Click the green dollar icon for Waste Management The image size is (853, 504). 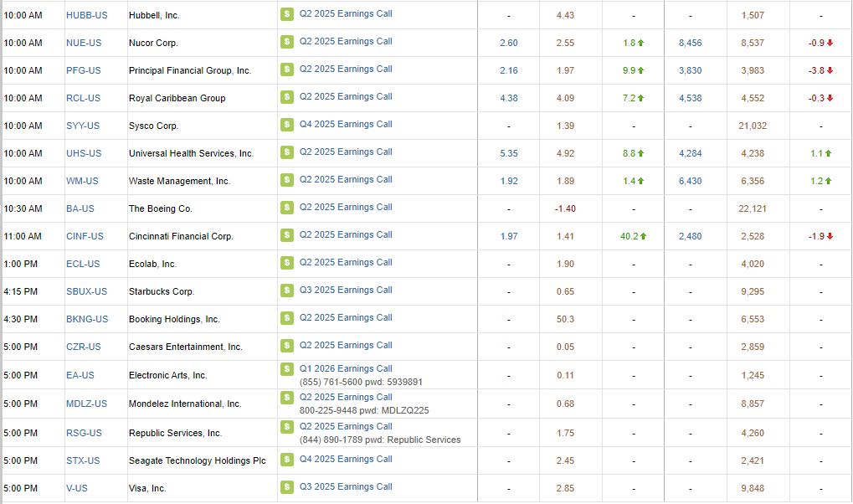point(286,180)
